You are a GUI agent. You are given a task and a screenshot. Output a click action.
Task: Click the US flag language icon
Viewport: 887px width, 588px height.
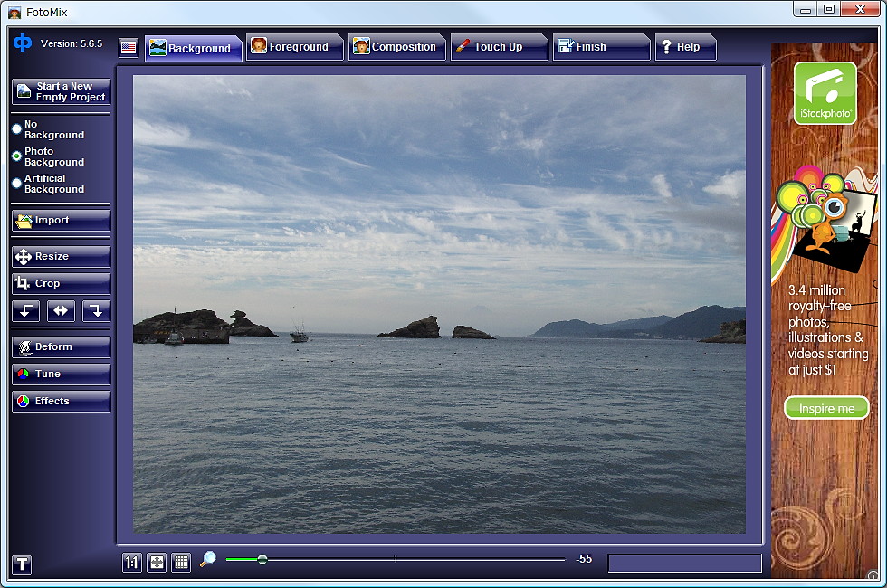[129, 47]
